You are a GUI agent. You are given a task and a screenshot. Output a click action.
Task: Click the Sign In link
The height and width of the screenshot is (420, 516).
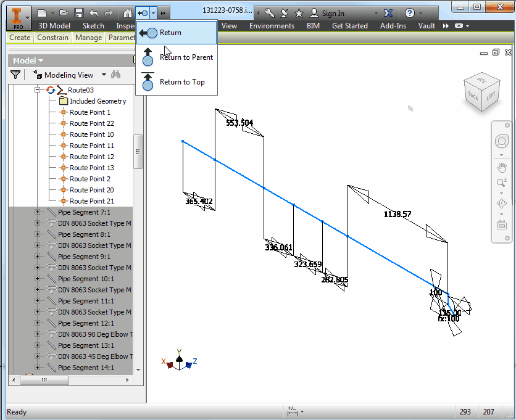pyautogui.click(x=333, y=14)
